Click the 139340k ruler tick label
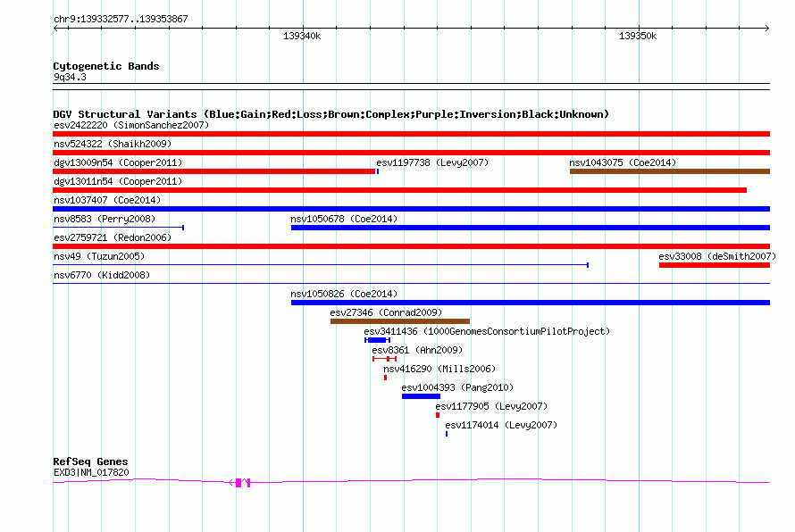The image size is (795, 532). pos(302,36)
